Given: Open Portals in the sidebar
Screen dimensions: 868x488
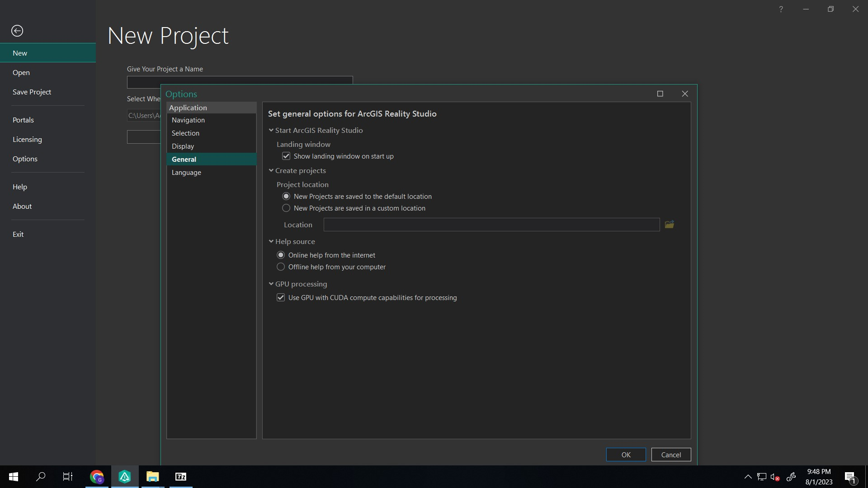Looking at the screenshot, I should 48,120.
